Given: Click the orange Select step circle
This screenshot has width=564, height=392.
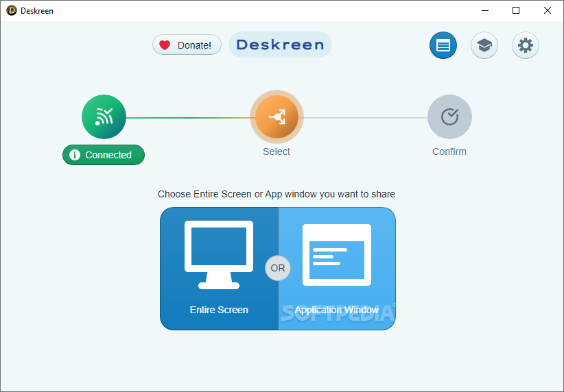Looking at the screenshot, I should 277,117.
